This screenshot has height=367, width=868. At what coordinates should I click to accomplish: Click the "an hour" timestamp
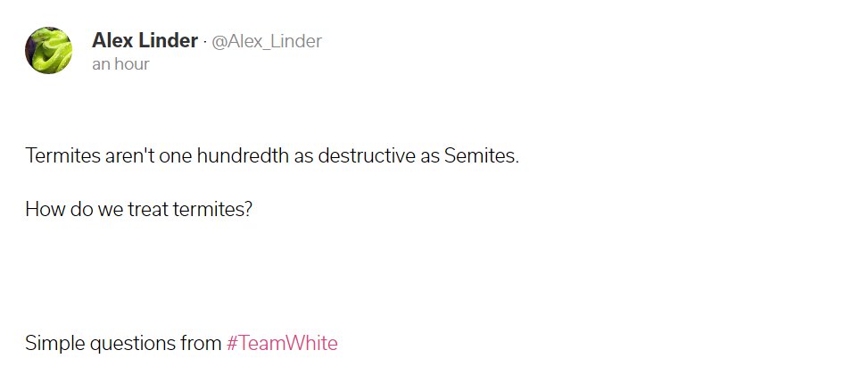tap(120, 64)
